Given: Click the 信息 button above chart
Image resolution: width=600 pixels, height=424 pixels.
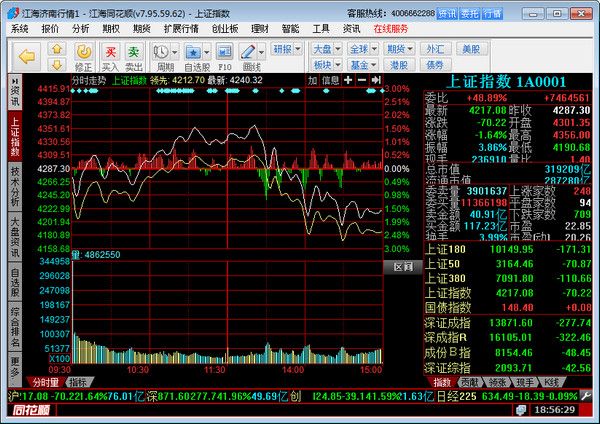Looking at the screenshot, I should [x=331, y=80].
